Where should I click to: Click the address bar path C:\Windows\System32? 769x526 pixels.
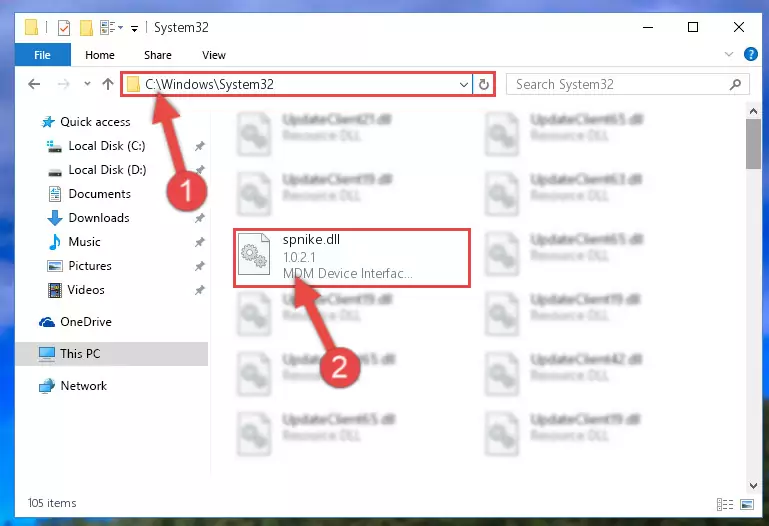point(209,84)
